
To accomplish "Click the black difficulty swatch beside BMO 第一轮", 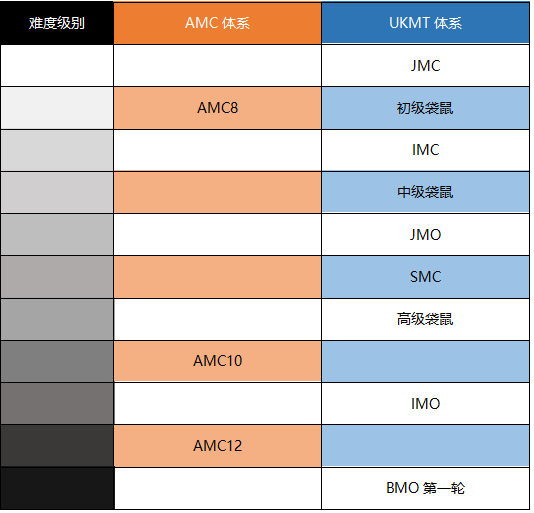I will click(57, 488).
